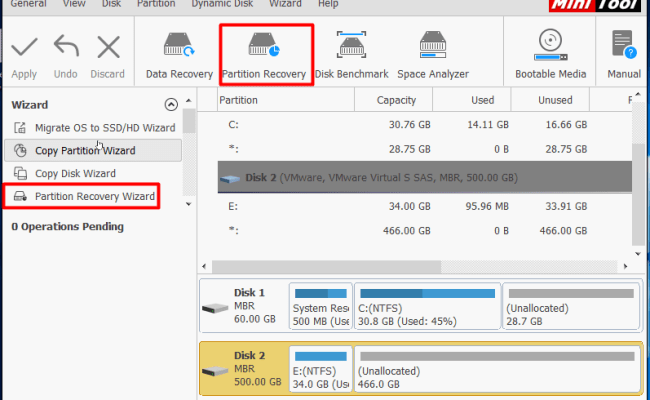Click the Apply checkmark icon
This screenshot has height=400, width=650.
pos(24,47)
